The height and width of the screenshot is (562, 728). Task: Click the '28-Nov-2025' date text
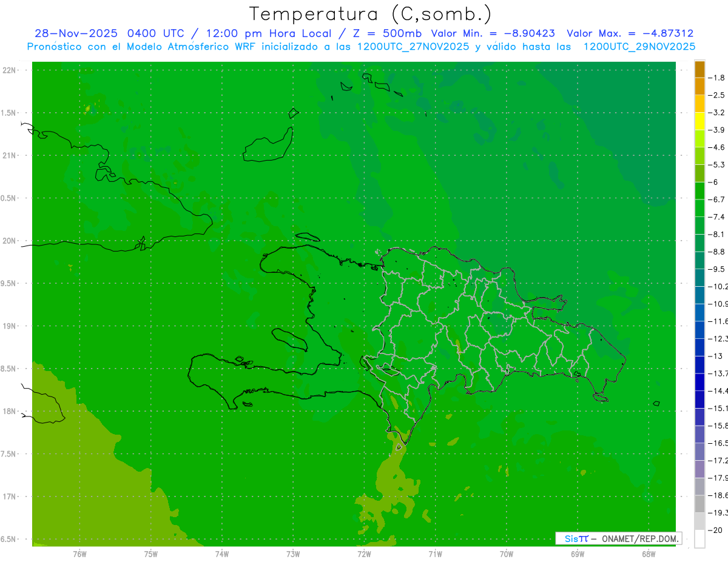(x=76, y=33)
